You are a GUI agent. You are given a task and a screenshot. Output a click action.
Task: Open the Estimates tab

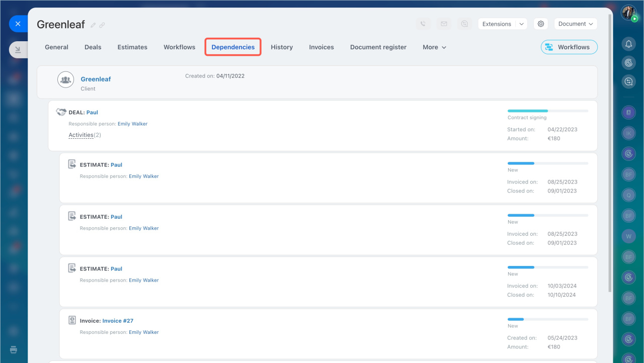click(x=132, y=47)
